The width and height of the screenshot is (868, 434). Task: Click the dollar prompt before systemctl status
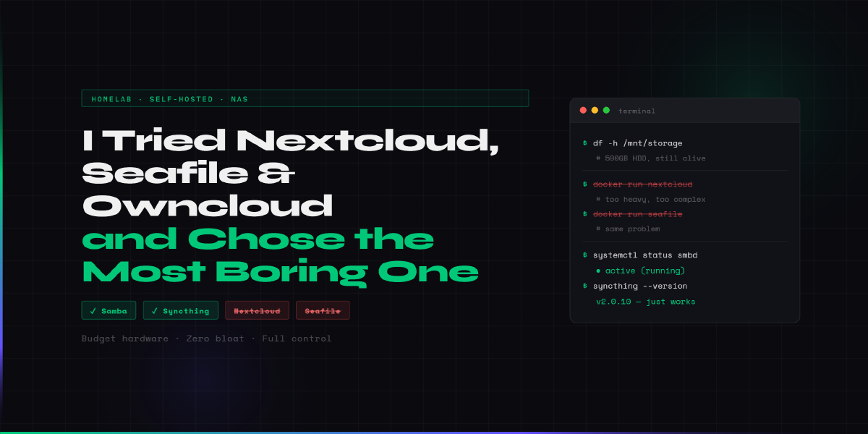click(584, 255)
